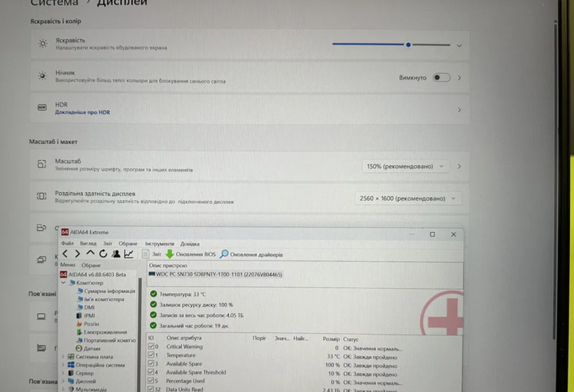This screenshot has width=574, height=392.
Task: Open the Файл menu in AIDA64
Action: (67, 243)
